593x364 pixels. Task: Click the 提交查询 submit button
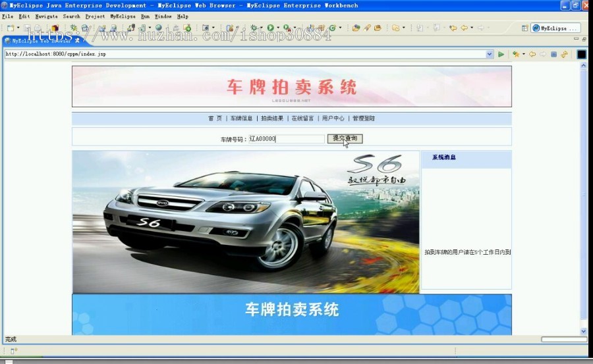345,139
